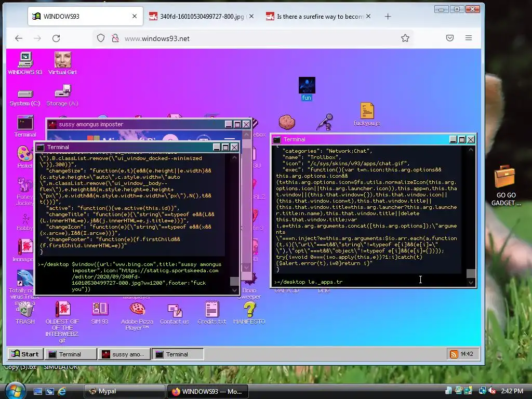Open the Firefox hamburger menu
Screen dimensions: 532x399
469,38
